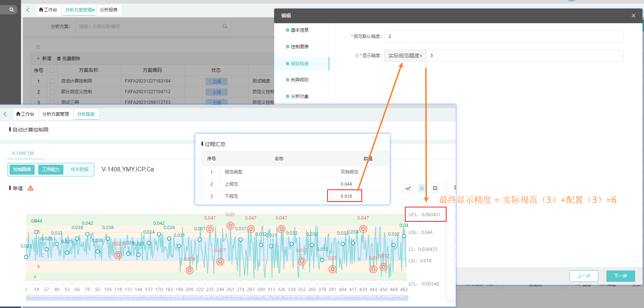Viewport: 644px width, 308px height.
Task: Click back arrow beside 工作台 in top window
Action: [x=28, y=10]
